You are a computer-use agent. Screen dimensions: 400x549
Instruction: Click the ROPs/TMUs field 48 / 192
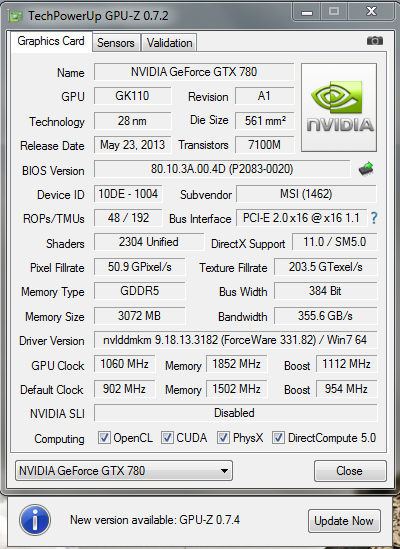pos(128,218)
